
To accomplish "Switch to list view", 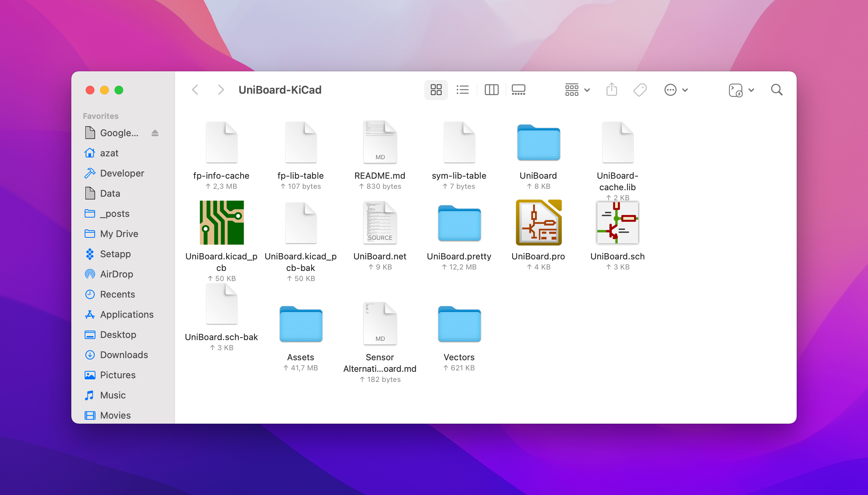I will click(x=462, y=90).
